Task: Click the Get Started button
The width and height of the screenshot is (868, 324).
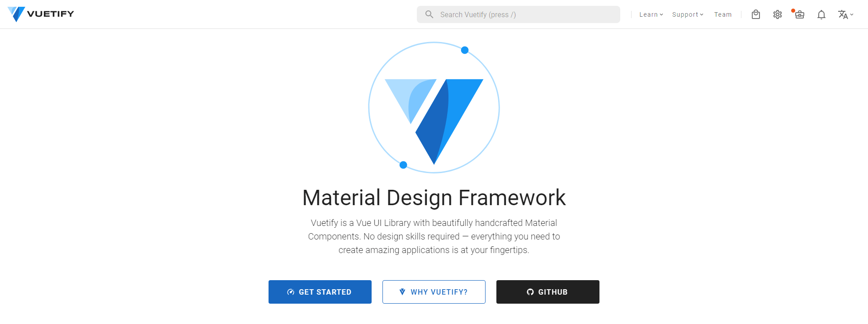Action: click(320, 292)
